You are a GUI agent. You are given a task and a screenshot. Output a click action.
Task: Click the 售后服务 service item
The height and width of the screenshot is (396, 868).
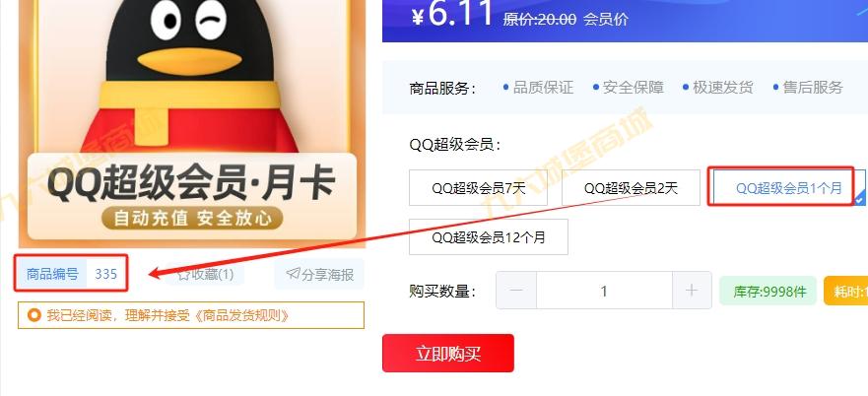(808, 88)
